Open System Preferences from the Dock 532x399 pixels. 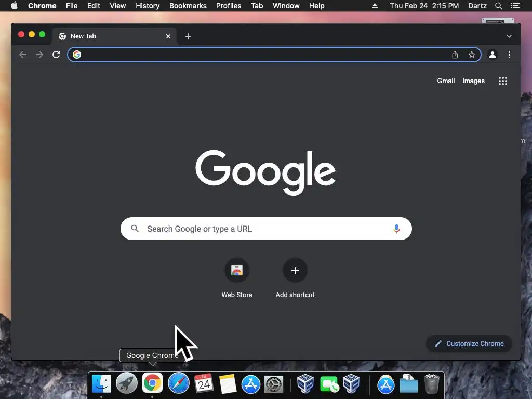click(274, 384)
